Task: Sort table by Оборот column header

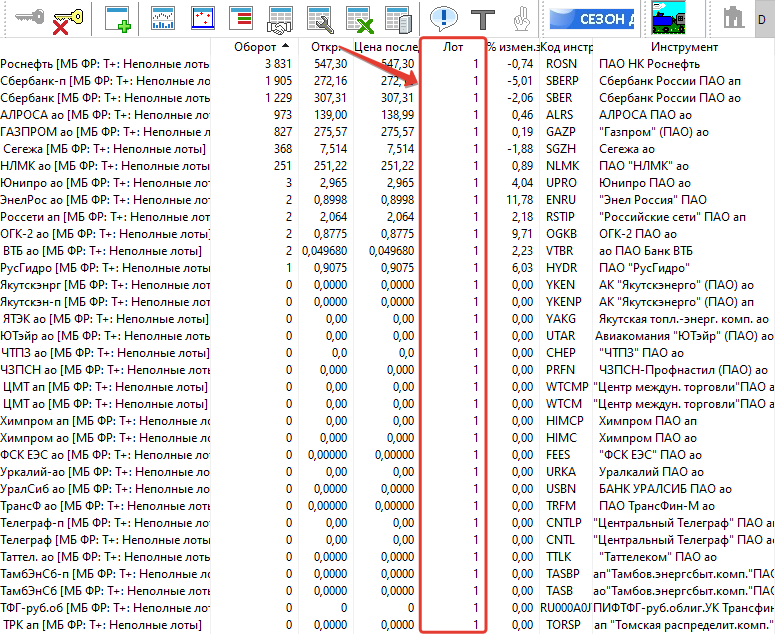Action: tap(262, 47)
